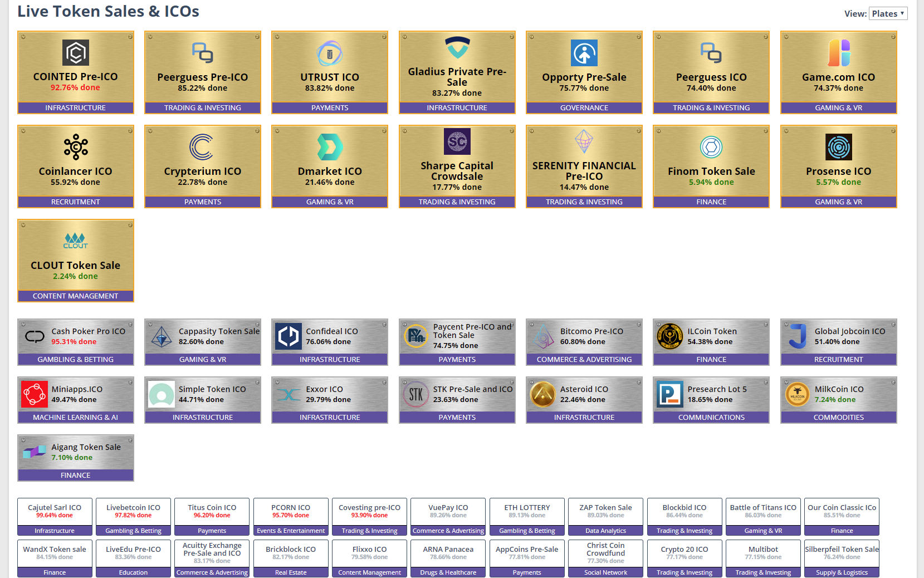924x578 pixels.
Task: Click the Cajutel Sarl ICO entry
Action: coord(54,512)
